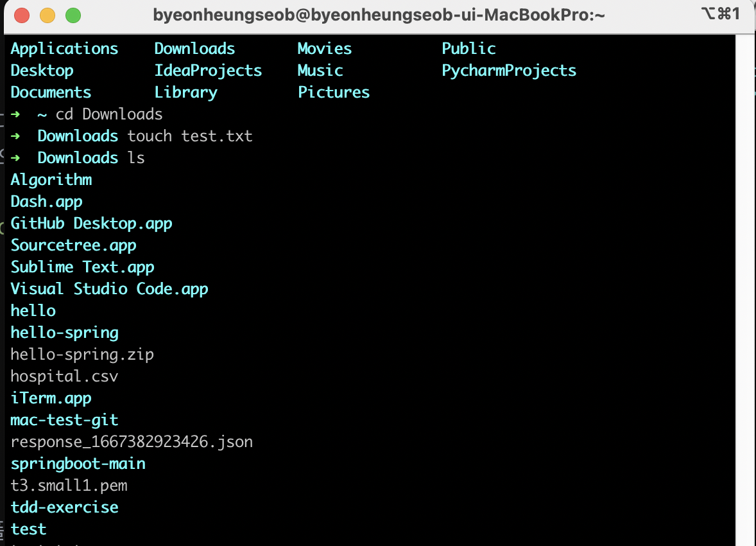Viewport: 756px width, 546px height.
Task: Click the PycharmProjects directory name
Action: (509, 71)
